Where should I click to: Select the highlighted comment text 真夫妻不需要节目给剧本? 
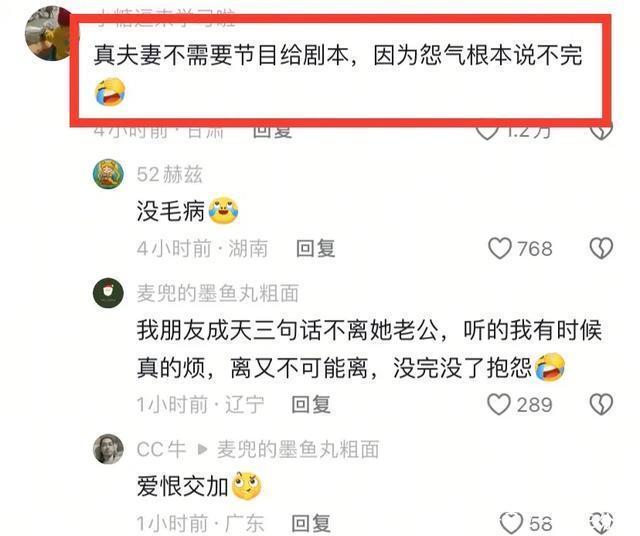221,55
